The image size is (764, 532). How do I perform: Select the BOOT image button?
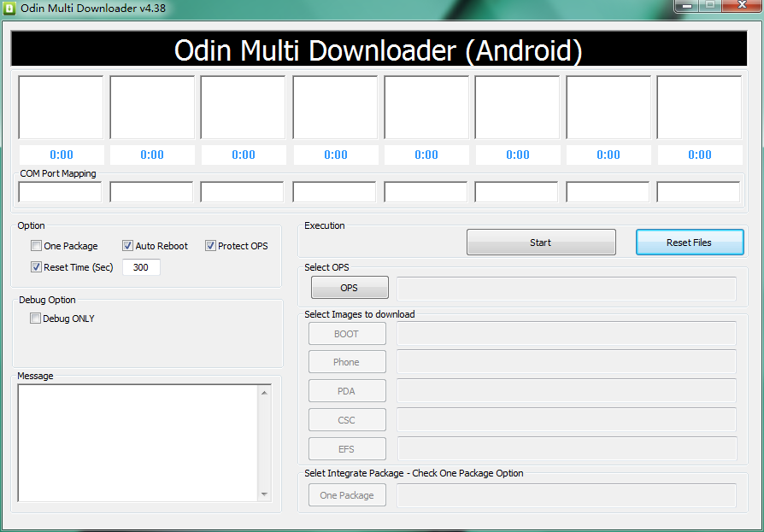pyautogui.click(x=347, y=334)
